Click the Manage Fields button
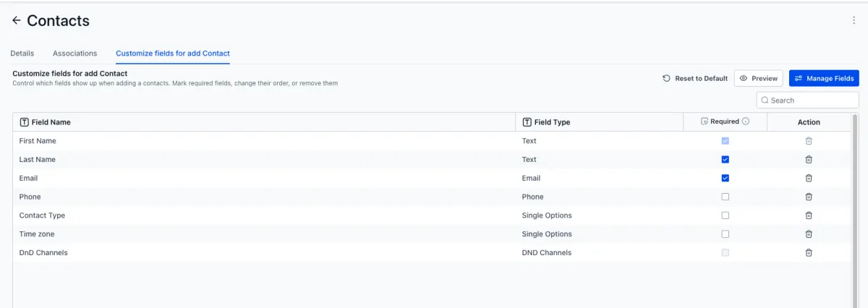The height and width of the screenshot is (308, 868). tap(824, 78)
